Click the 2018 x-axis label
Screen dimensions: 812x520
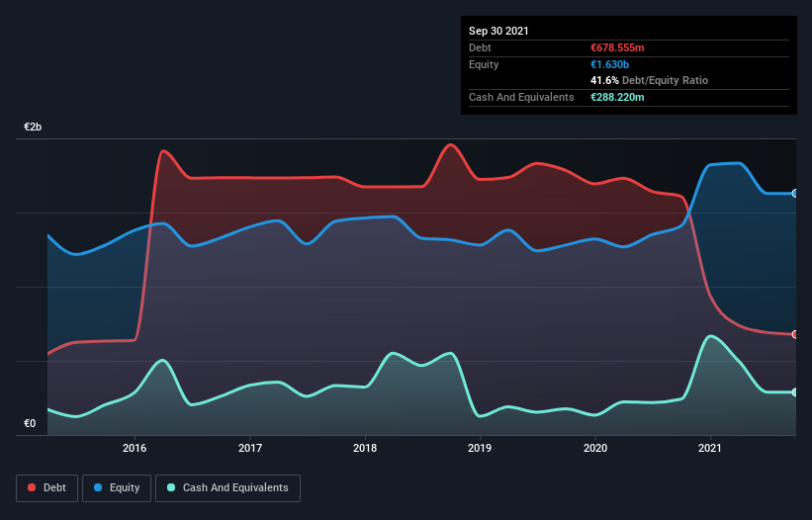click(365, 448)
